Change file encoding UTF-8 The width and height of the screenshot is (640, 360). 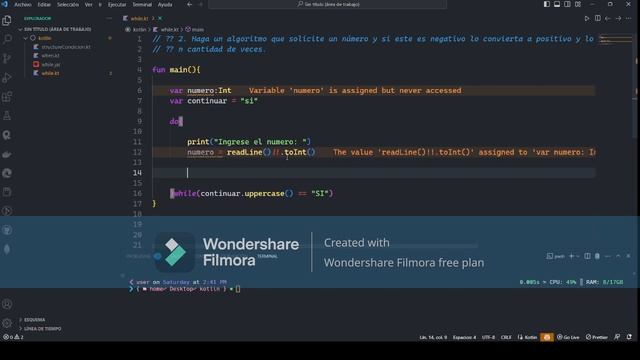coord(488,337)
